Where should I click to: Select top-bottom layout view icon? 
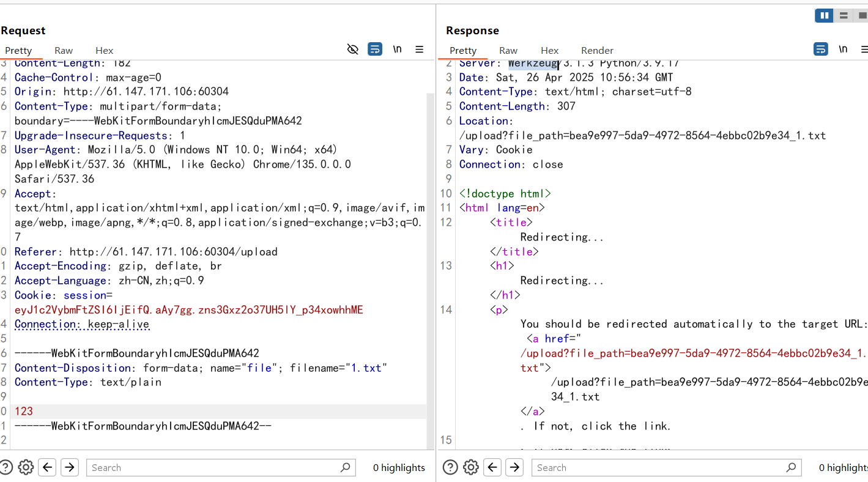(x=844, y=15)
